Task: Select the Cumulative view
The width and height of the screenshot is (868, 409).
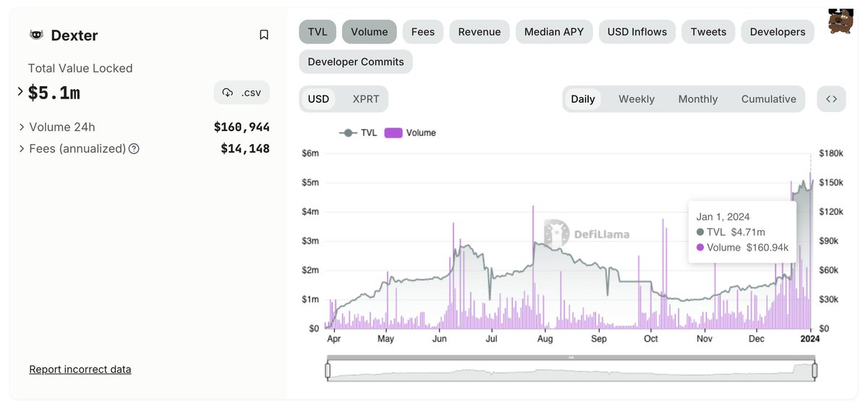Action: [769, 99]
